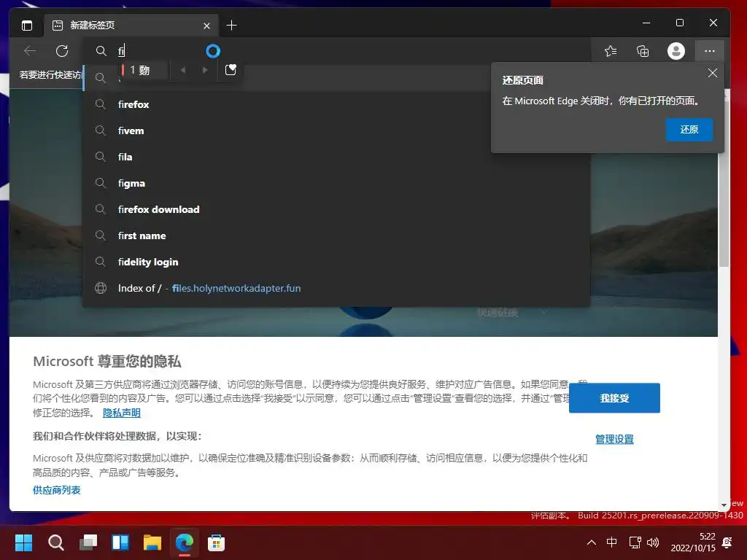Open files.holynetworkadapter.fun history suggestion
747x560 pixels.
click(336, 288)
